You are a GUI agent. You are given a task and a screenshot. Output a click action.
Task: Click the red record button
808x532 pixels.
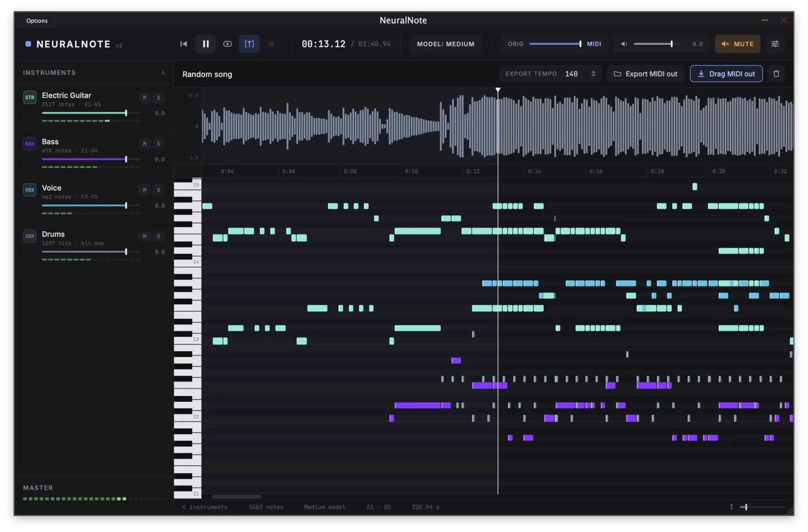click(x=271, y=44)
